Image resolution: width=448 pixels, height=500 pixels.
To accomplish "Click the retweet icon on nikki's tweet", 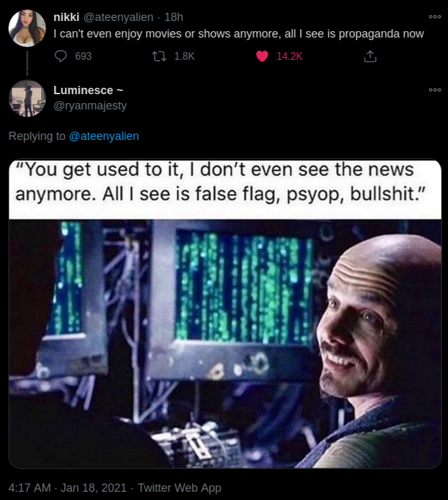I will pyautogui.click(x=159, y=57).
